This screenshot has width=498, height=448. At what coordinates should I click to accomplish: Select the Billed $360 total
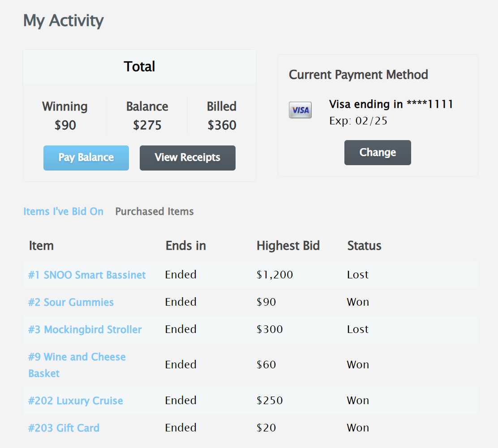point(222,125)
